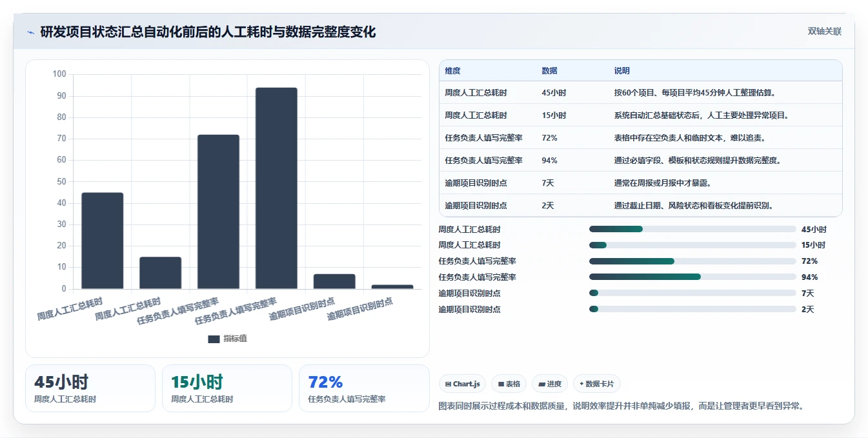Click the progress bar showing 94%
Viewport: 868px width, 438px height.
point(692,277)
